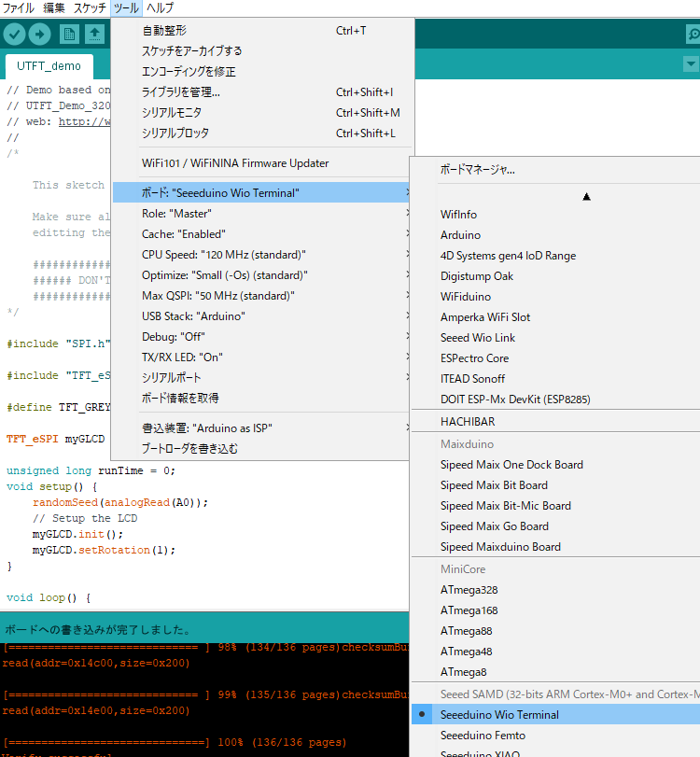
Task: Open the tab options dropdown arrow
Action: point(691,63)
